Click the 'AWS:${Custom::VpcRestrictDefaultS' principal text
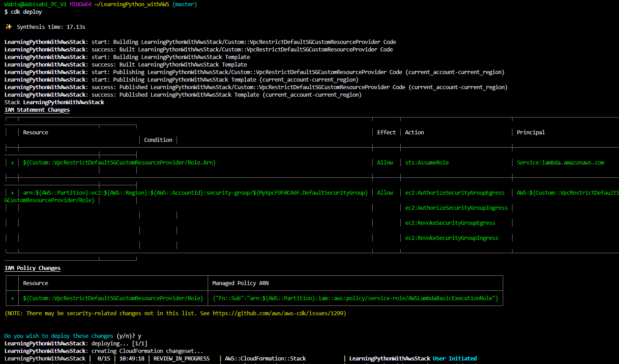 click(568, 193)
